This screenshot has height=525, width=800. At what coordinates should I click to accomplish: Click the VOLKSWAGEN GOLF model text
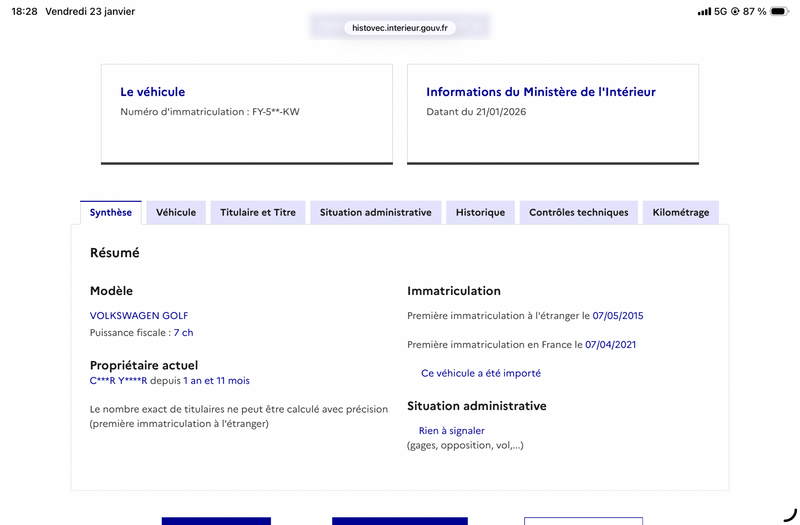(139, 316)
